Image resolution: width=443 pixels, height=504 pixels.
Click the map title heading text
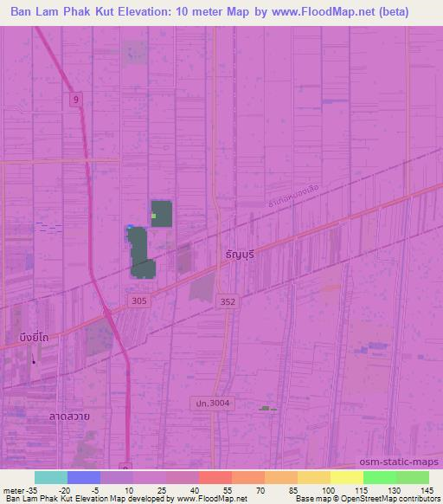coord(209,12)
